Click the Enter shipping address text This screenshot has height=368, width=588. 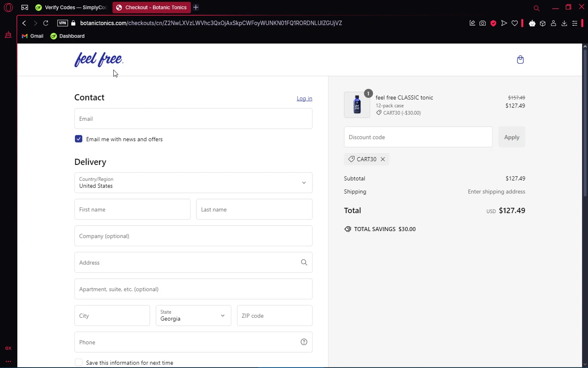(496, 191)
